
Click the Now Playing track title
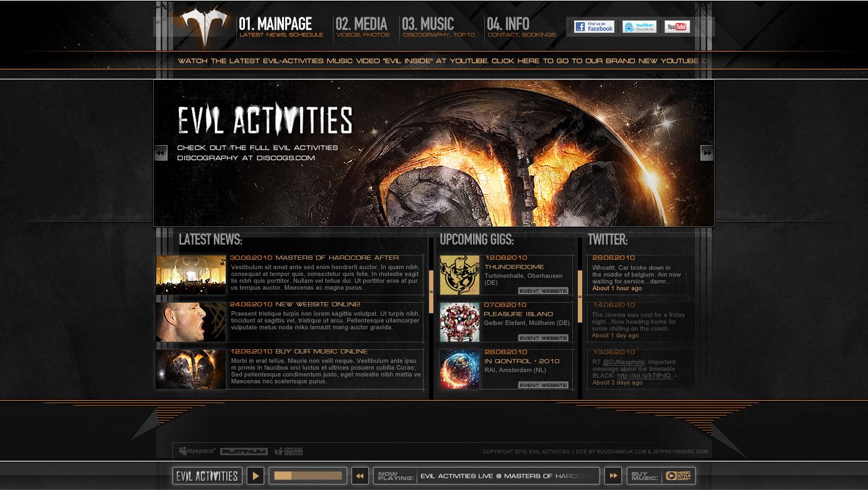[x=505, y=476]
